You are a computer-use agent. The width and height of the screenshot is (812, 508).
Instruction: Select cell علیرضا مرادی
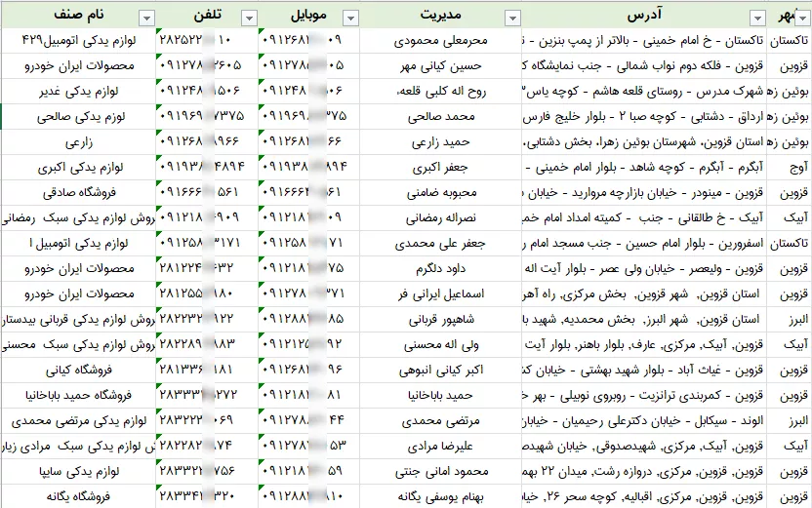[x=441, y=446]
